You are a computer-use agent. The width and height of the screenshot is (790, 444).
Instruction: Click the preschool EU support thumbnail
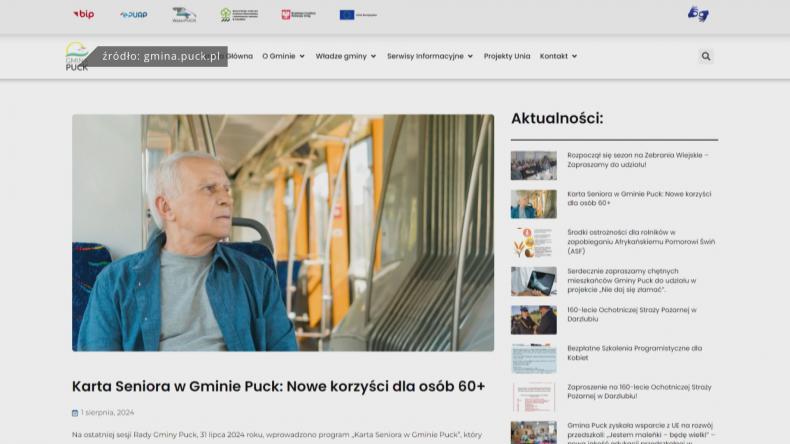[x=534, y=432]
